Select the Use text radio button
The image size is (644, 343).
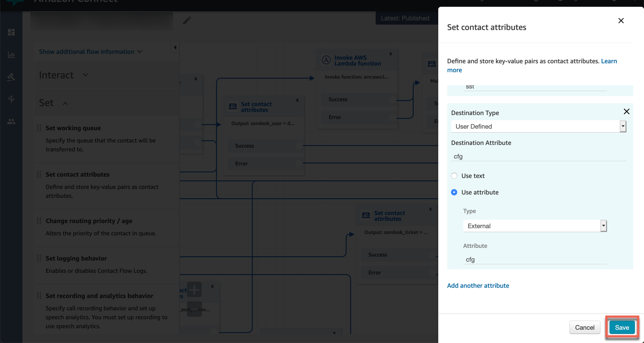pos(454,176)
